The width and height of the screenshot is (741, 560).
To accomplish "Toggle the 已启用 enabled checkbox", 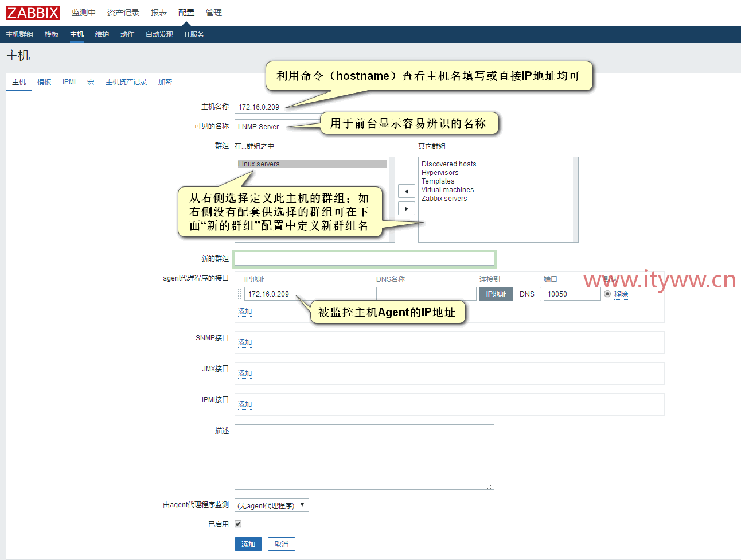I will pyautogui.click(x=238, y=524).
